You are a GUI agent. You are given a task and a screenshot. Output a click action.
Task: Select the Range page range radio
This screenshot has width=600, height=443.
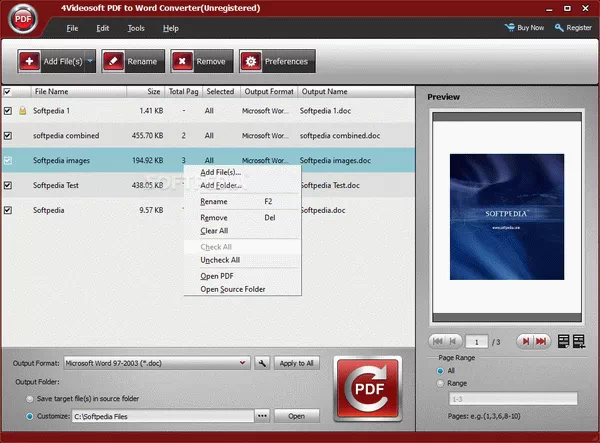click(x=440, y=383)
